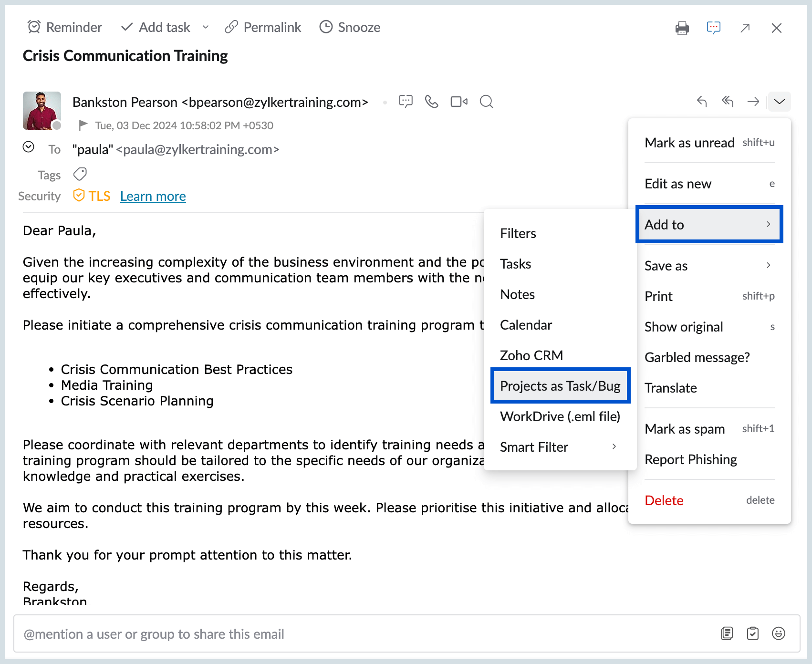812x664 pixels.
Task: Select Projects as Task/Bug option
Action: (560, 386)
